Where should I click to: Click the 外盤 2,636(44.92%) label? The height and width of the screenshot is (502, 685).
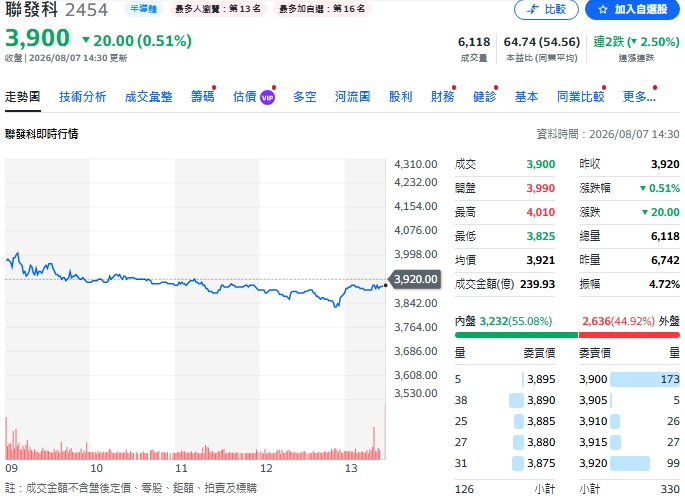[x=631, y=322]
